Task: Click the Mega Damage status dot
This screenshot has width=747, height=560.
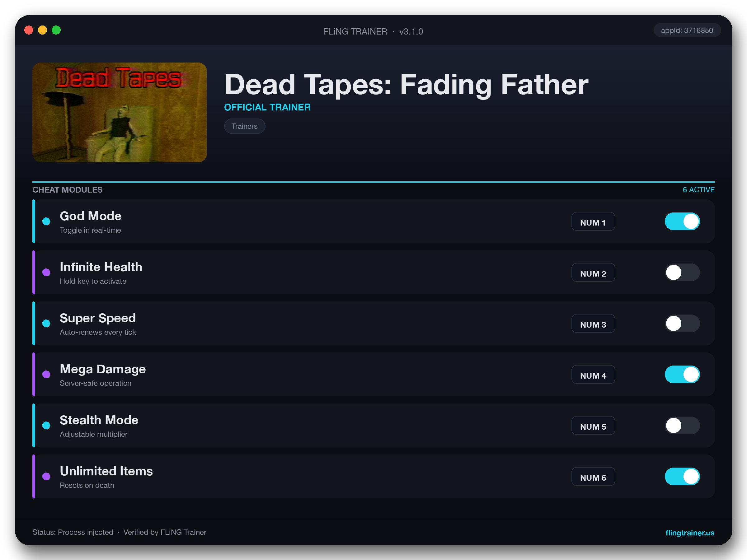Action: (46, 374)
